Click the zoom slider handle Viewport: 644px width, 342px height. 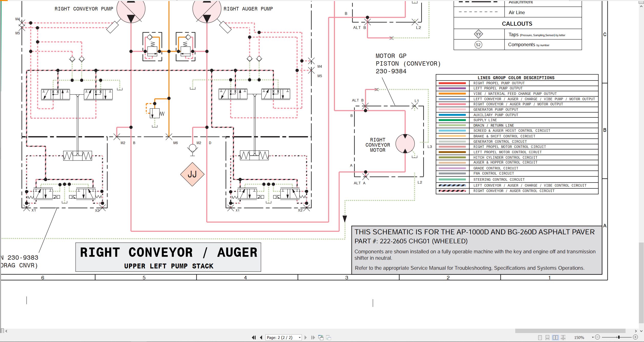coord(619,337)
